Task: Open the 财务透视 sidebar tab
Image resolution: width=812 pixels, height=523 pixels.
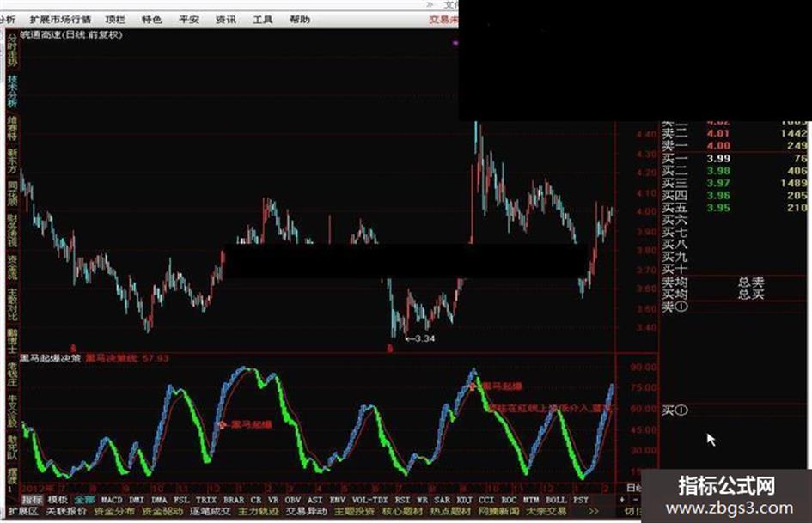Action: (12, 230)
